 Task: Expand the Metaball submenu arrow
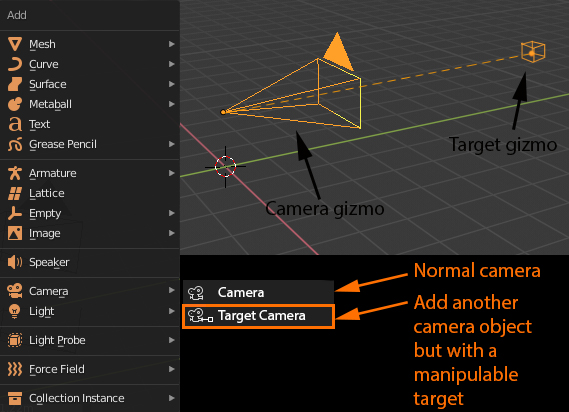tap(172, 104)
